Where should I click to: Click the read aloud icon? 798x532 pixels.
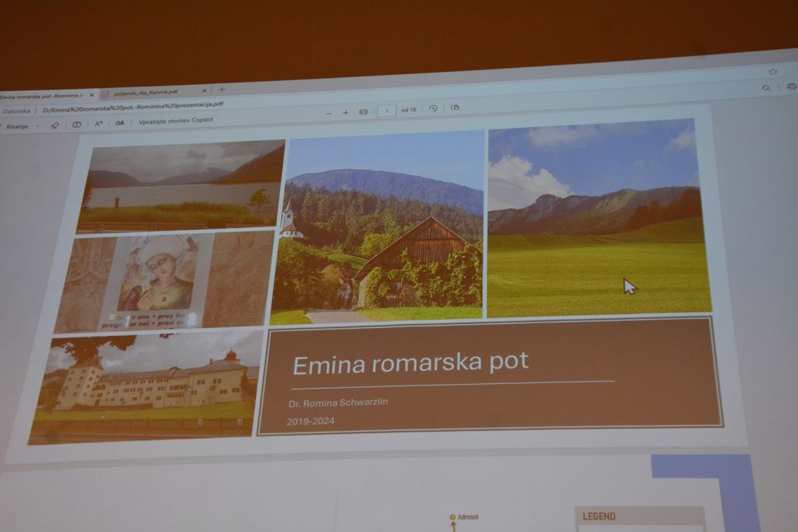click(119, 122)
